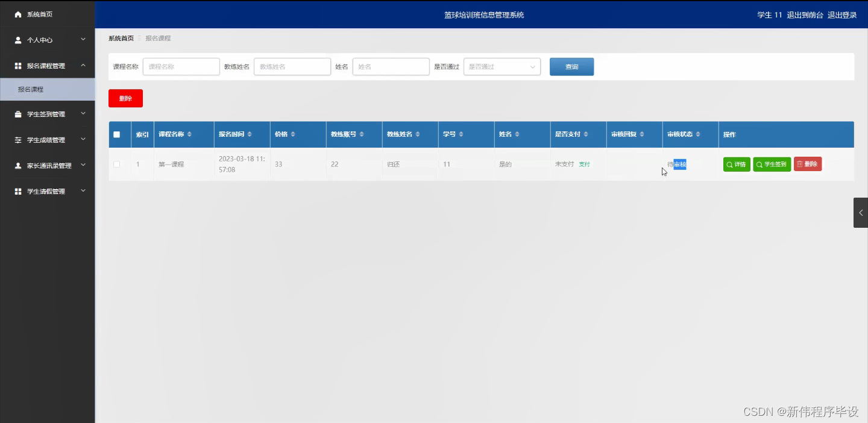Sort using the 姓名 column header arrows
The width and height of the screenshot is (868, 423).
pyautogui.click(x=517, y=134)
